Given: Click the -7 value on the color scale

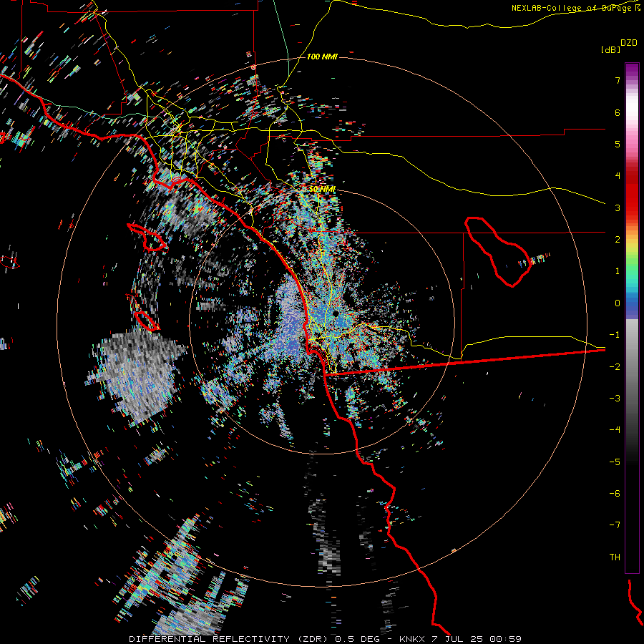Looking at the screenshot, I should click(615, 525).
